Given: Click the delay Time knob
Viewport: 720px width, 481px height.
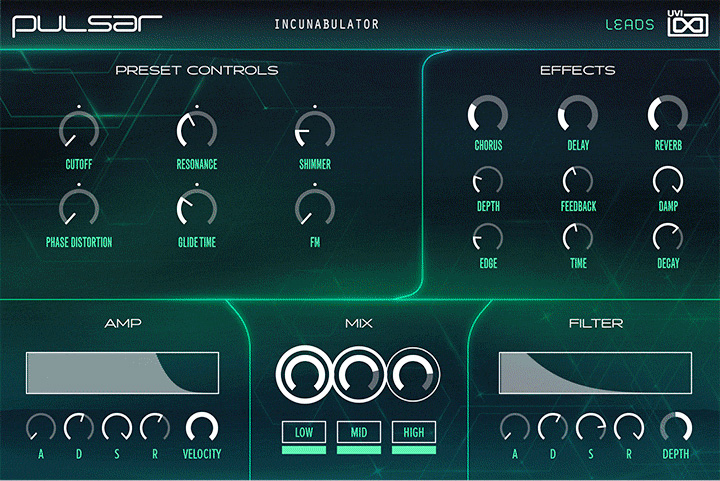Looking at the screenshot, I should pos(578,237).
